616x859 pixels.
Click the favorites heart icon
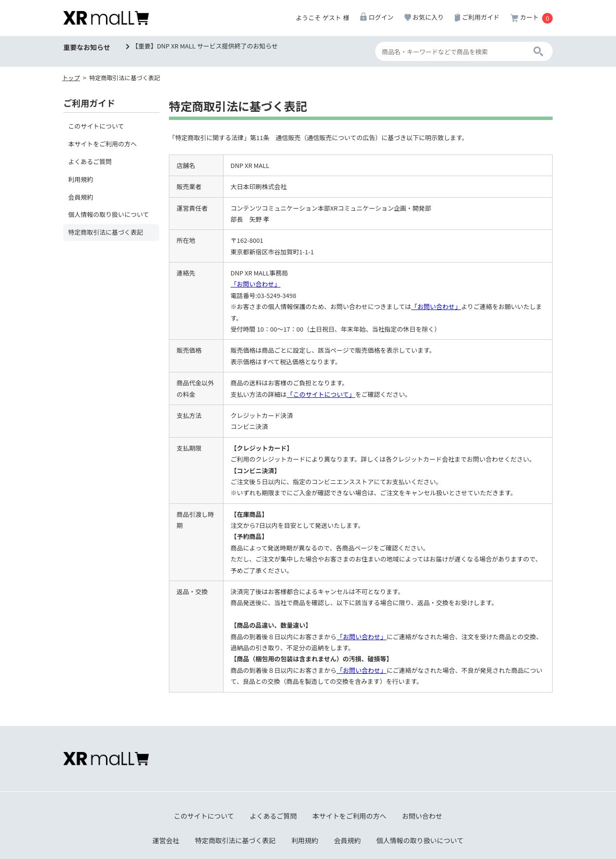407,17
